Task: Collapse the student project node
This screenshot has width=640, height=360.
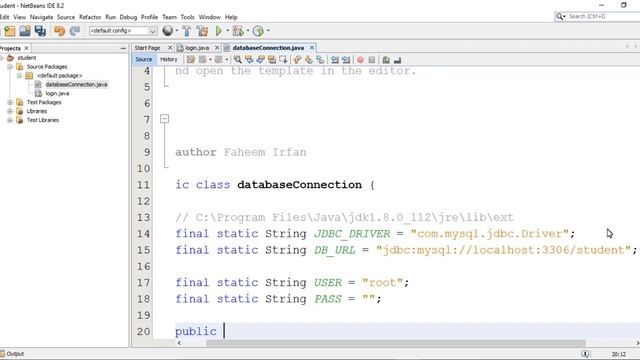Action: (2, 58)
